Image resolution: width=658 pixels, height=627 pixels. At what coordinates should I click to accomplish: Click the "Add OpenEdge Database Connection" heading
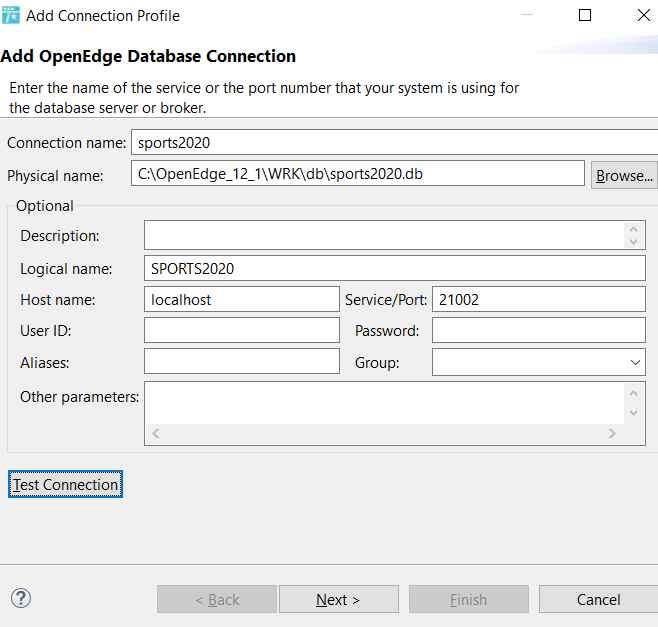[x=148, y=57]
